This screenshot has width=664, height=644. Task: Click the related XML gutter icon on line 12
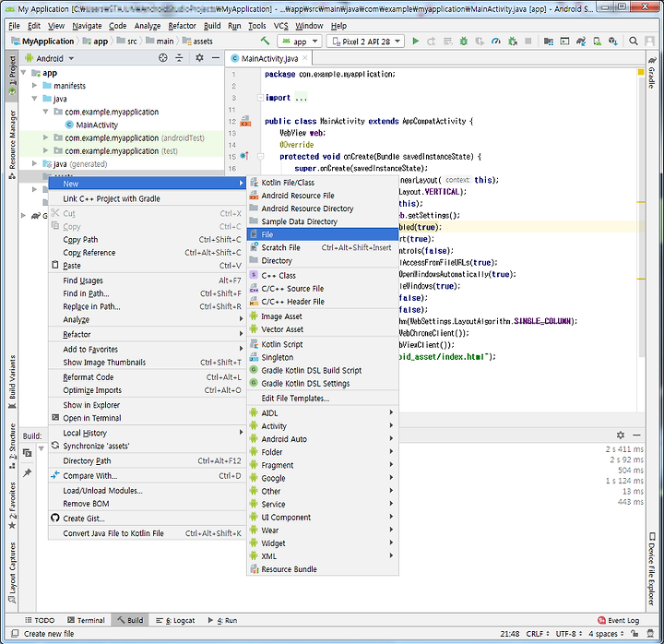click(245, 122)
